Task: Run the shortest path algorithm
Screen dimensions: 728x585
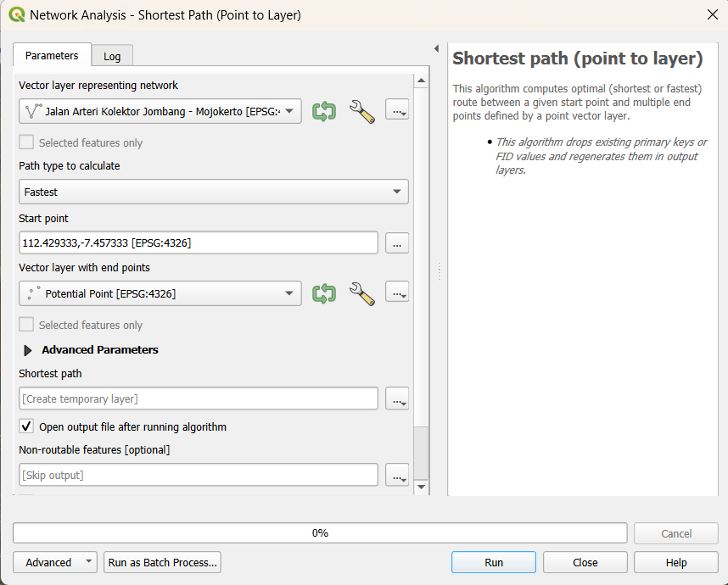Action: (493, 562)
